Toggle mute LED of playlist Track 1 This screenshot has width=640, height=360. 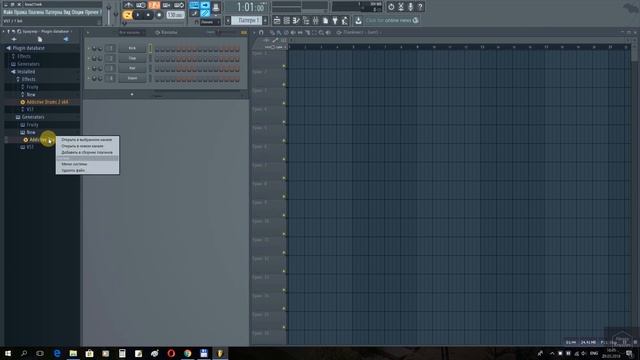pos(284,66)
